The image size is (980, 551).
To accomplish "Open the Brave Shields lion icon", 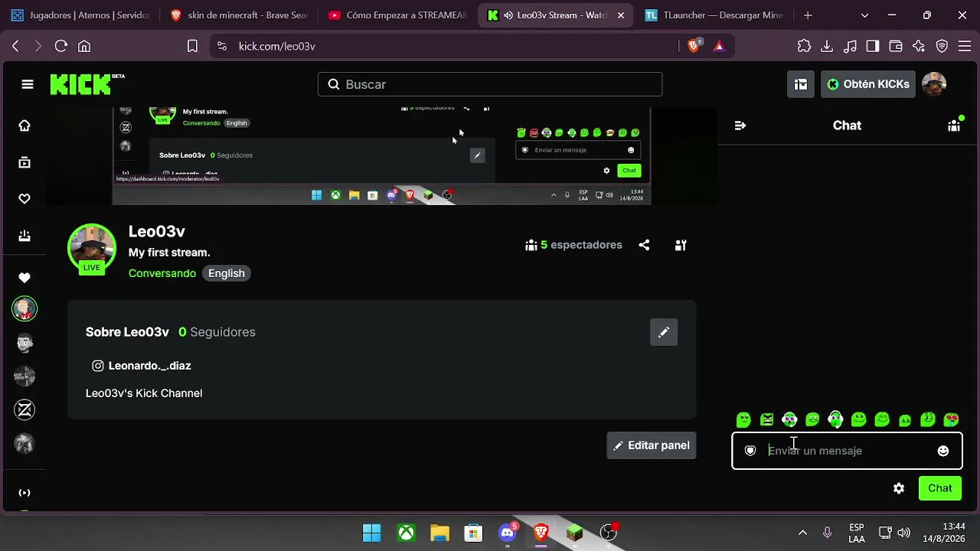I will pyautogui.click(x=694, y=46).
